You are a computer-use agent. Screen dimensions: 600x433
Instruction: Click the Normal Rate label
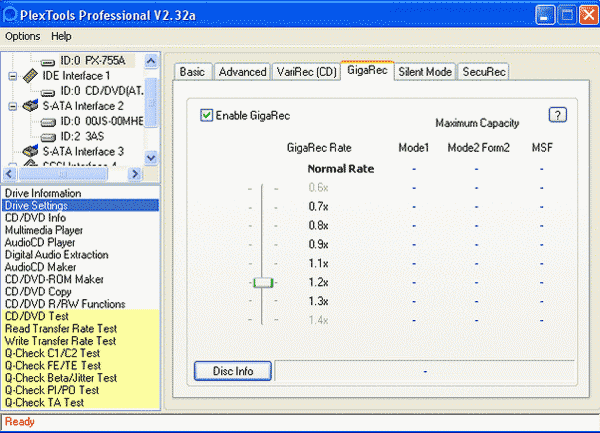click(341, 169)
